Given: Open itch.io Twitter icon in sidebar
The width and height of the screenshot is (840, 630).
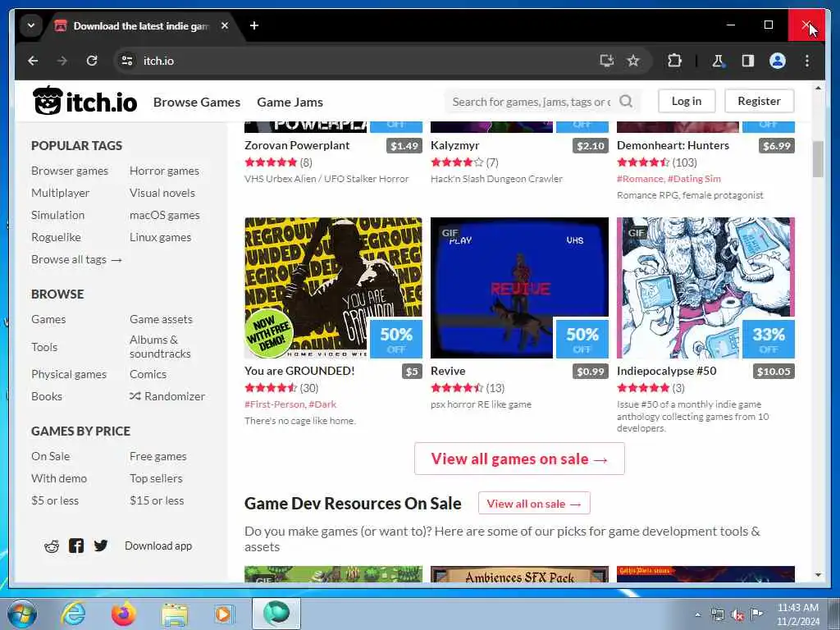Looking at the screenshot, I should tap(101, 546).
